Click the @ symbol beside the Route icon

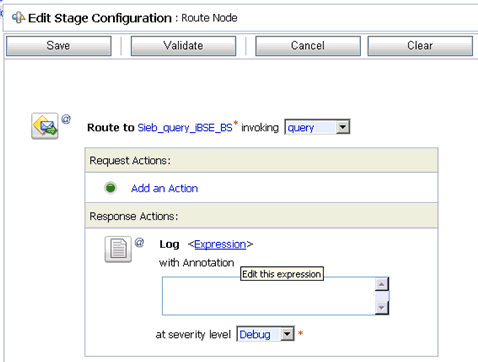coord(66,119)
